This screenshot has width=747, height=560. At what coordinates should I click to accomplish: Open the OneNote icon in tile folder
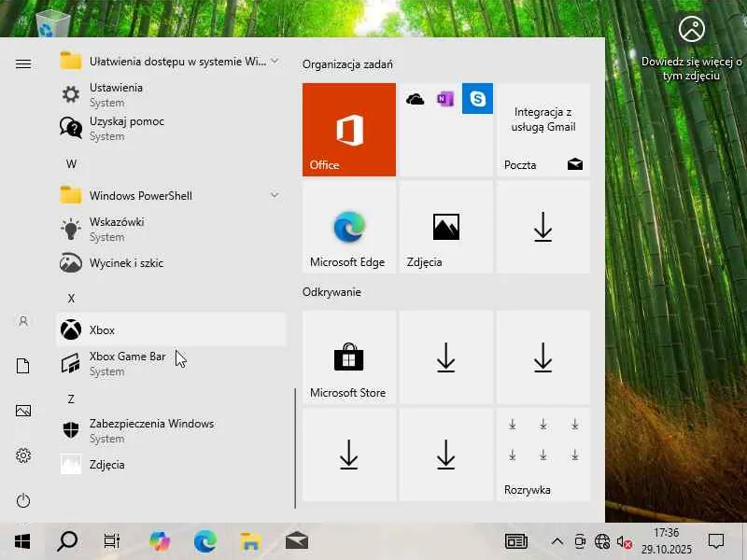coord(445,99)
